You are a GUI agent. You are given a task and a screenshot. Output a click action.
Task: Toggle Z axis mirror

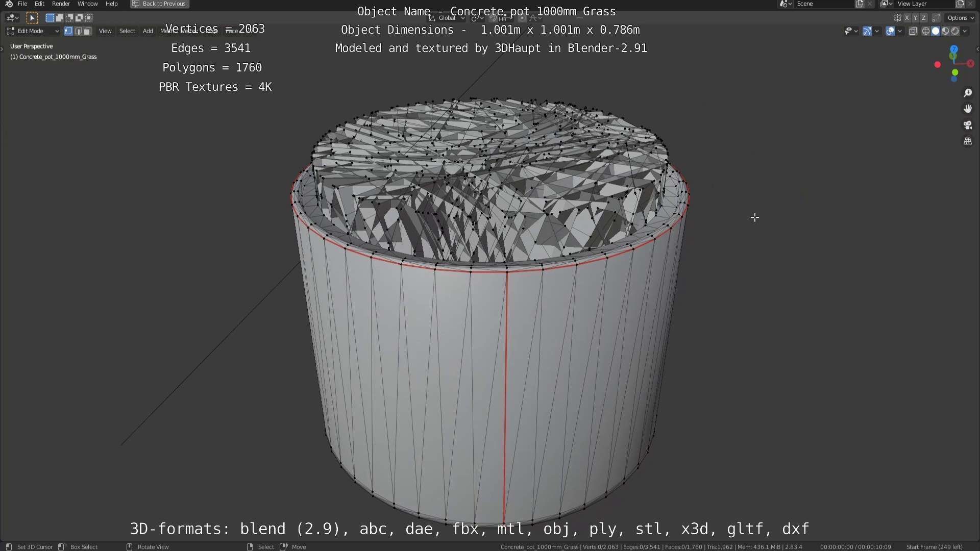[923, 18]
